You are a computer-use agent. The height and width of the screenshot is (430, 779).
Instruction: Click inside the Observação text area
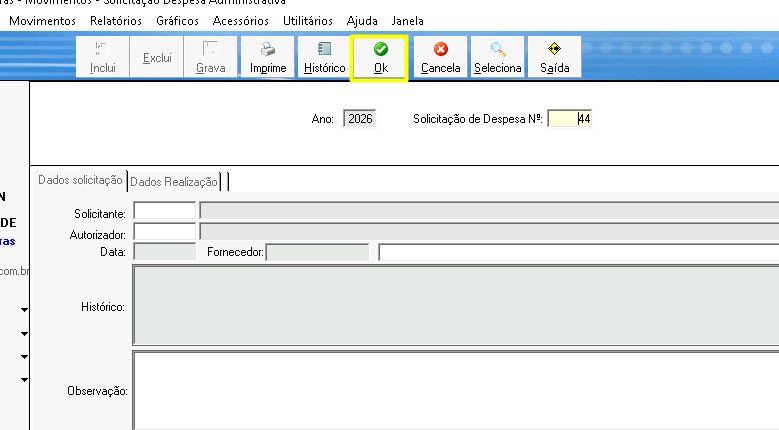[455, 389]
